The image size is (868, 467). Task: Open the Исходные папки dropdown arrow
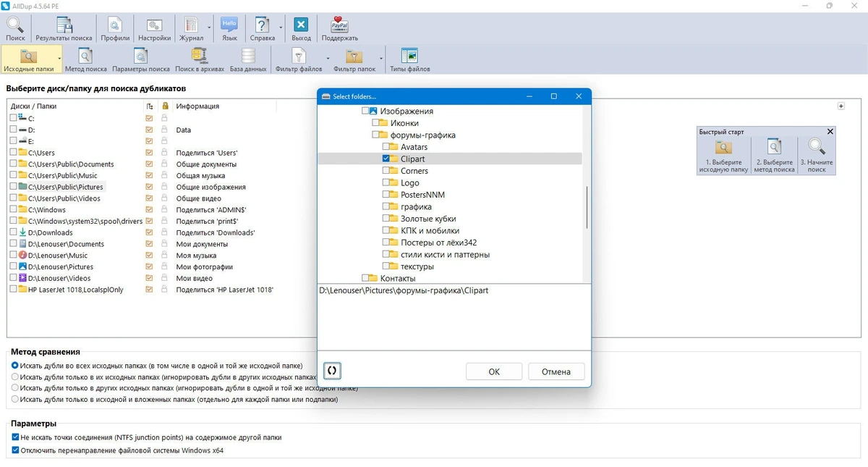[59, 59]
